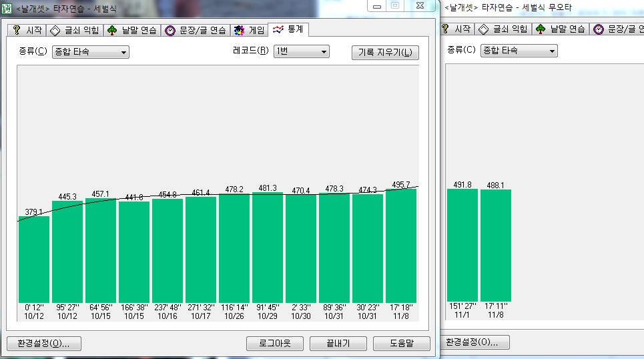Click the 457.1 bar value
The image size is (644, 359).
101,194
